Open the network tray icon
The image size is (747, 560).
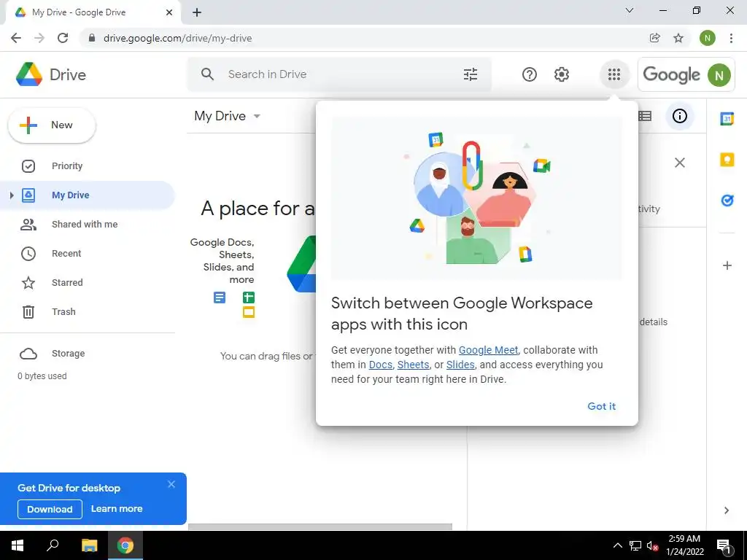point(635,545)
